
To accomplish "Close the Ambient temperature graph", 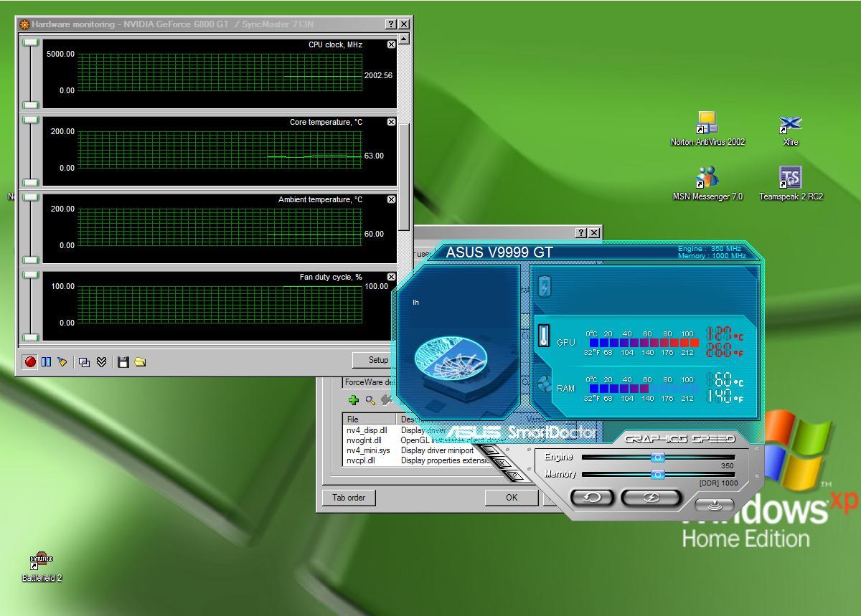I will click(x=391, y=199).
